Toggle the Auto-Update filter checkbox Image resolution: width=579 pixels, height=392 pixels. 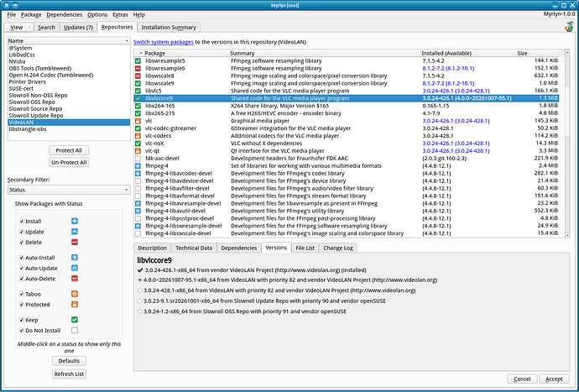22,269
